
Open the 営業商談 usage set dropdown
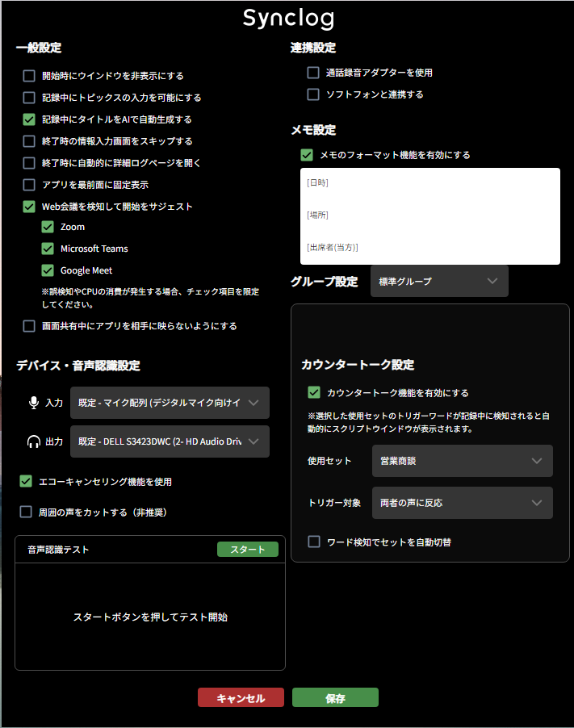click(x=463, y=461)
